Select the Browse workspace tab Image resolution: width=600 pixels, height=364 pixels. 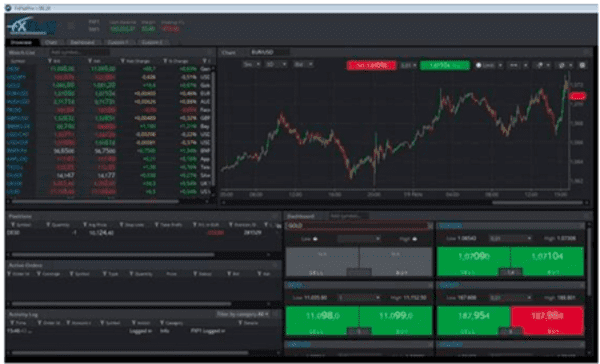pos(21,42)
